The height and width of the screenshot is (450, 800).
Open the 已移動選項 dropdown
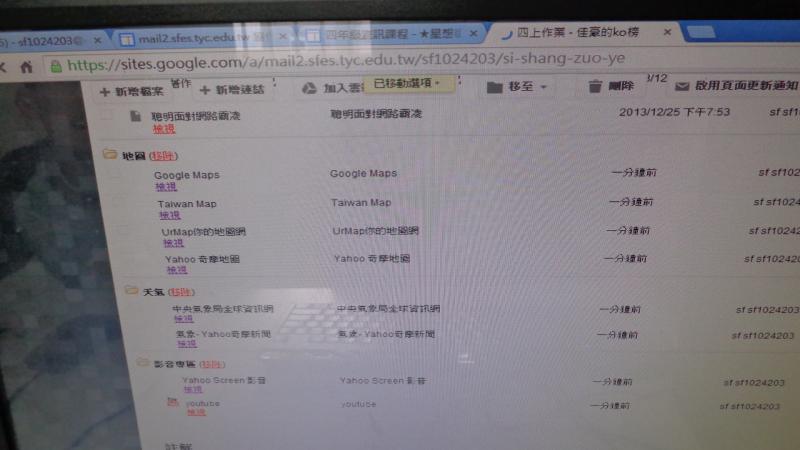pos(407,83)
